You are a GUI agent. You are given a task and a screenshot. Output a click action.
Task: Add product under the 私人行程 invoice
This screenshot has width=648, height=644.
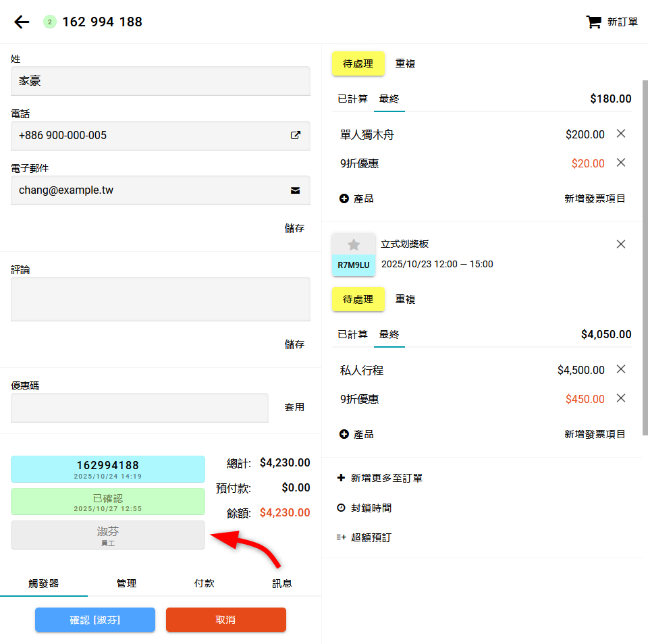pyautogui.click(x=356, y=434)
